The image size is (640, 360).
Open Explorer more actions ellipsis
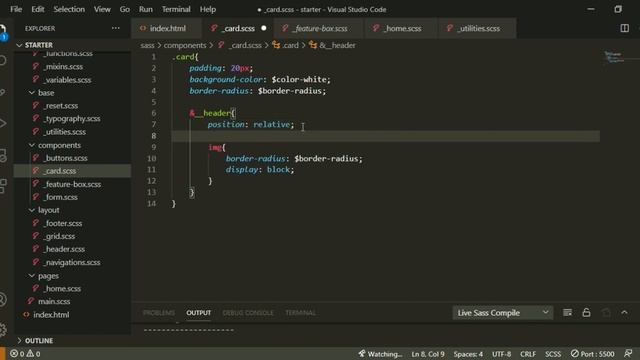pyautogui.click(x=116, y=28)
